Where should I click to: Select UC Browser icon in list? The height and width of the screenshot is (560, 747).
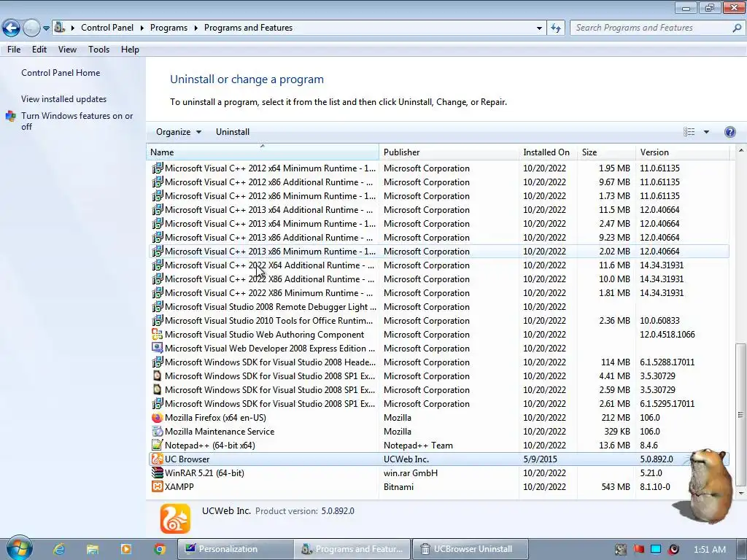pyautogui.click(x=157, y=459)
